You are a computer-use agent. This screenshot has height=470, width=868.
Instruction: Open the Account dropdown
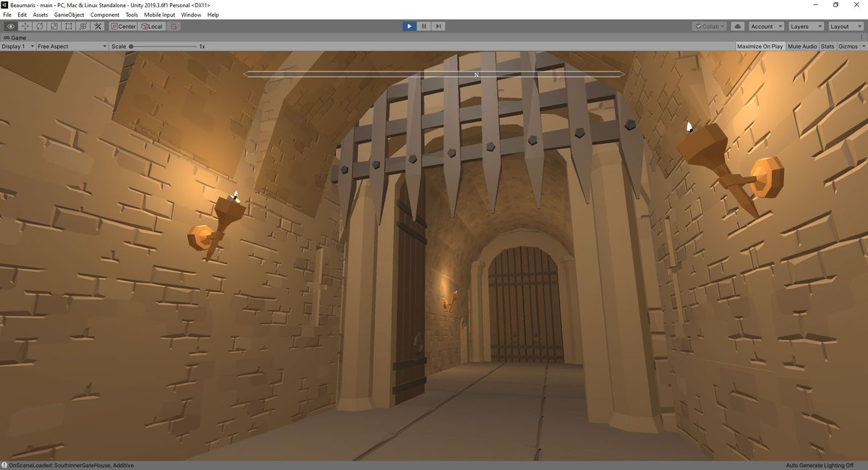(x=766, y=26)
